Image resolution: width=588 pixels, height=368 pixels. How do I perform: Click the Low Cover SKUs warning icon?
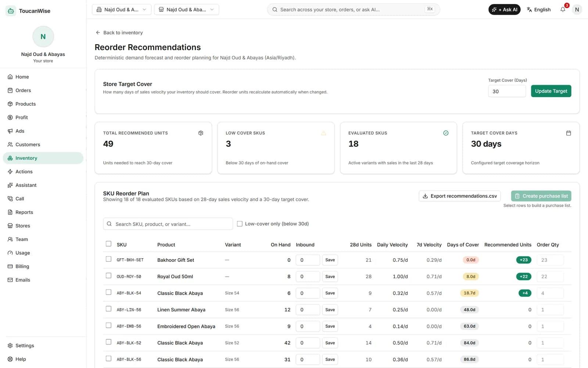pos(323,133)
